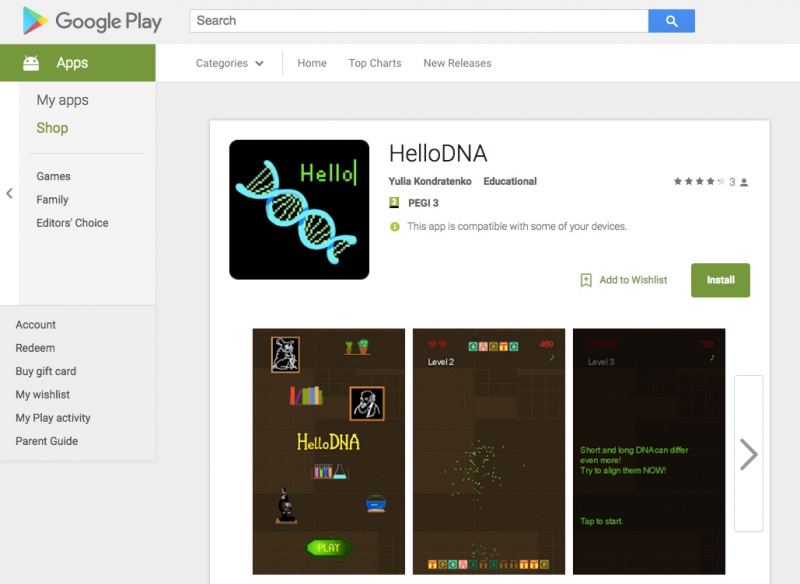This screenshot has height=584, width=800.
Task: Show next screenshots with right chevron
Action: pos(748,454)
